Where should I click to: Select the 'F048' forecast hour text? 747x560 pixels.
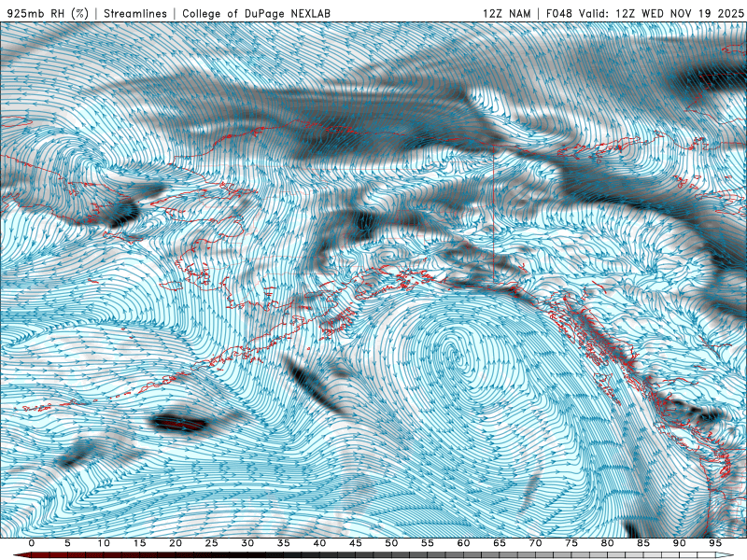559,13
